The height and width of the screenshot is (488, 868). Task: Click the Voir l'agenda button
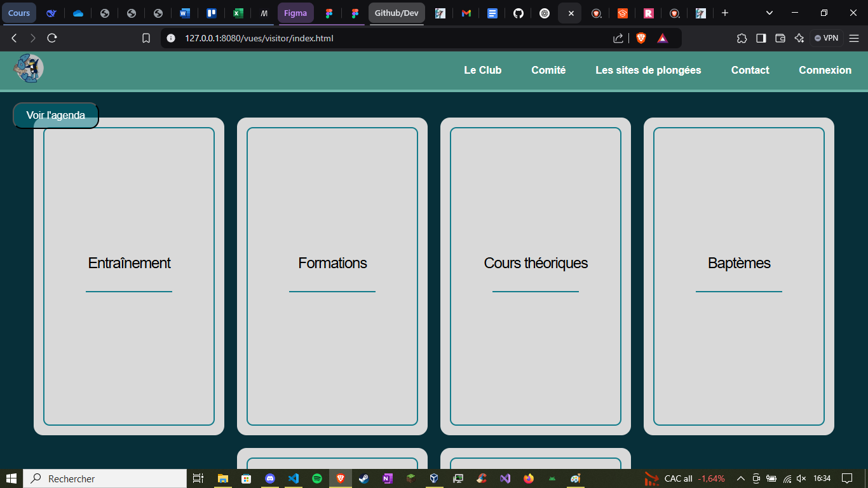tap(55, 115)
